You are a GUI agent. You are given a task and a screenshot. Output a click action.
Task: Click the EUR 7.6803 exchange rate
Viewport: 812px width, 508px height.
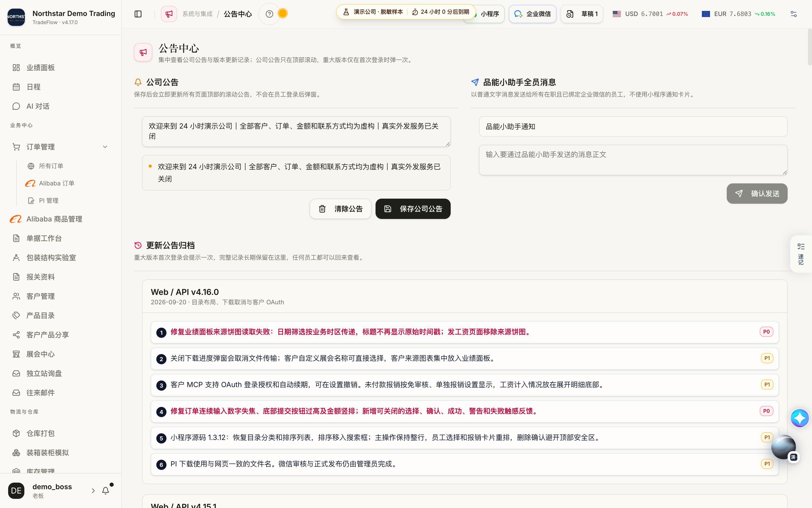point(738,14)
